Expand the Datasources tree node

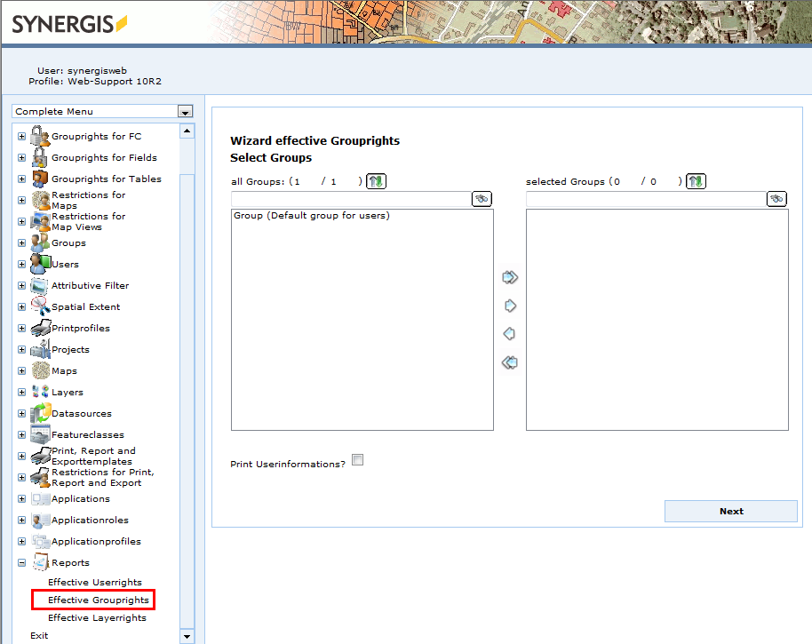[x=20, y=413]
